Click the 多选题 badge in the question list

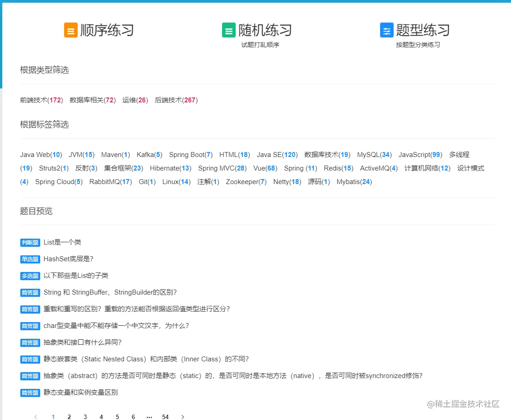pos(30,276)
